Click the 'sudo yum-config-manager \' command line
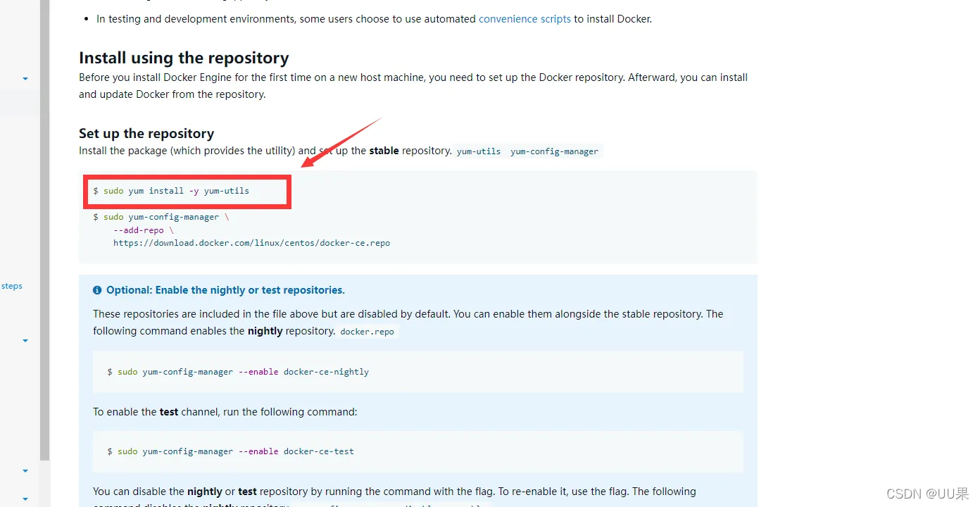The width and height of the screenshot is (980, 507). tap(161, 217)
